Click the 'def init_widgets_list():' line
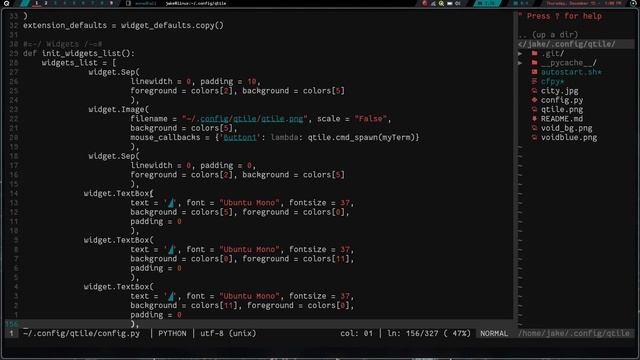 (79, 53)
